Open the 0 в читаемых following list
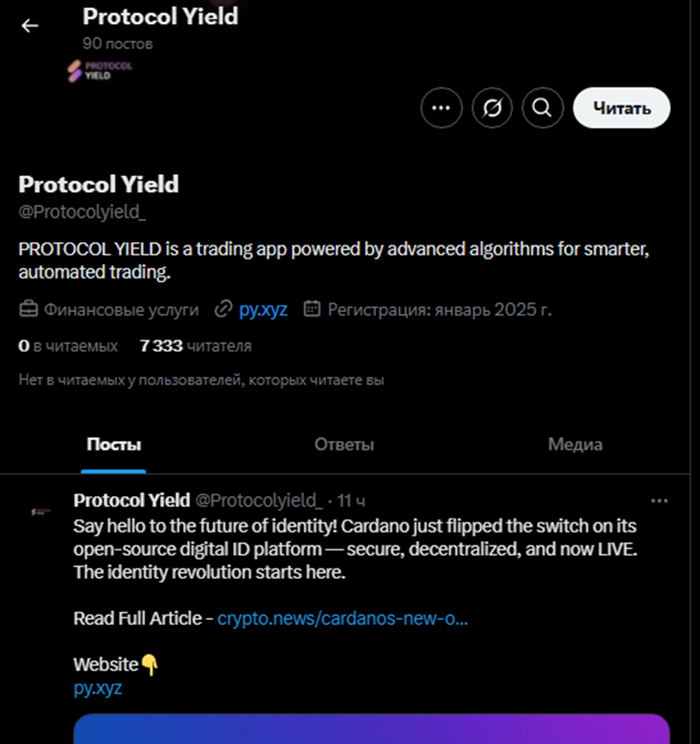This screenshot has height=744, width=700. pyautogui.click(x=68, y=346)
